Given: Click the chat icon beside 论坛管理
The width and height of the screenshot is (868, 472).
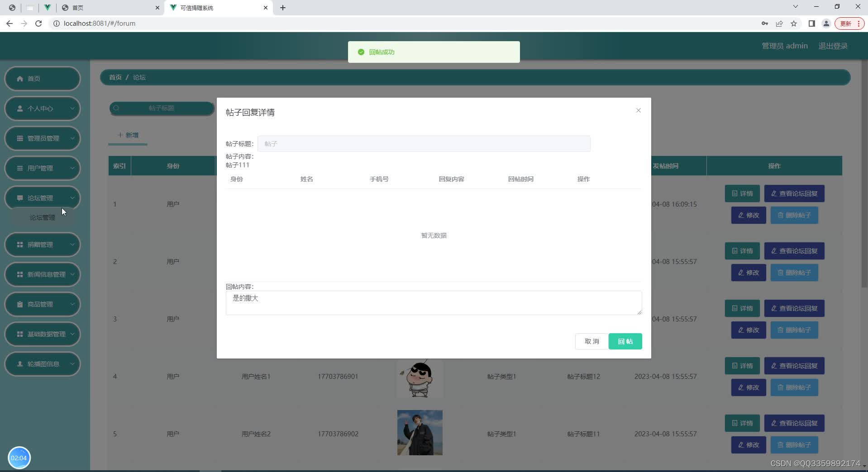Looking at the screenshot, I should 20,198.
